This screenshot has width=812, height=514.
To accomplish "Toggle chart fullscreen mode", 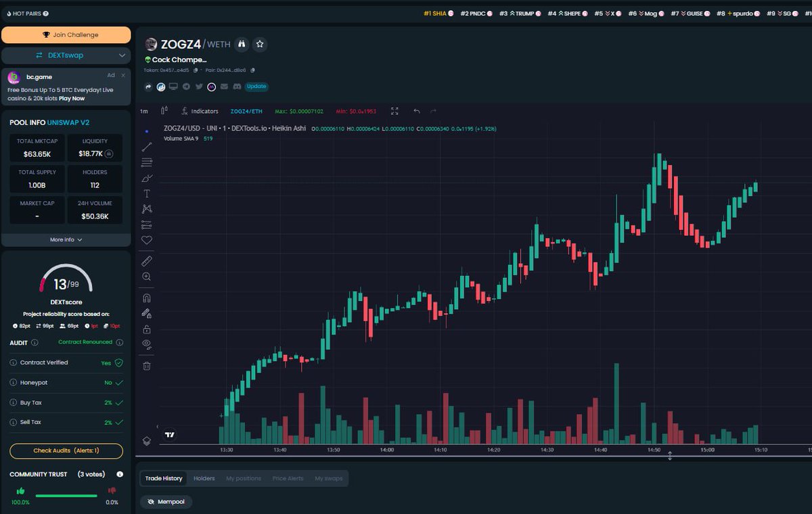I will click(x=394, y=111).
